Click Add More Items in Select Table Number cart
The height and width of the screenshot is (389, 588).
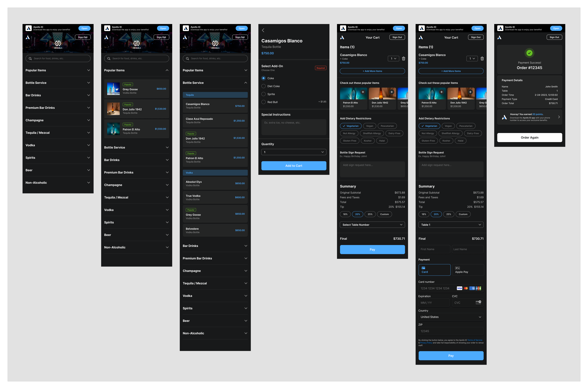pos(372,71)
